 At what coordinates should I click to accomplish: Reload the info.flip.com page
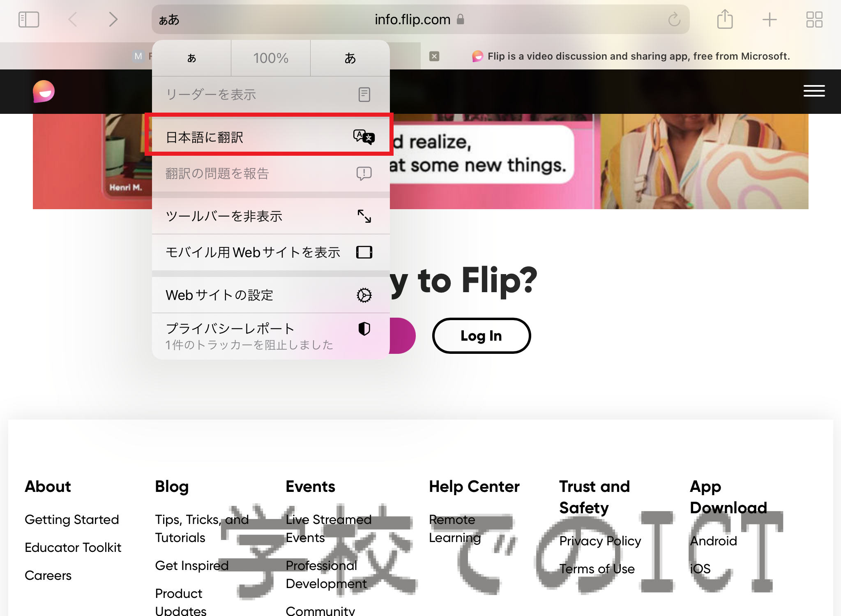(674, 19)
